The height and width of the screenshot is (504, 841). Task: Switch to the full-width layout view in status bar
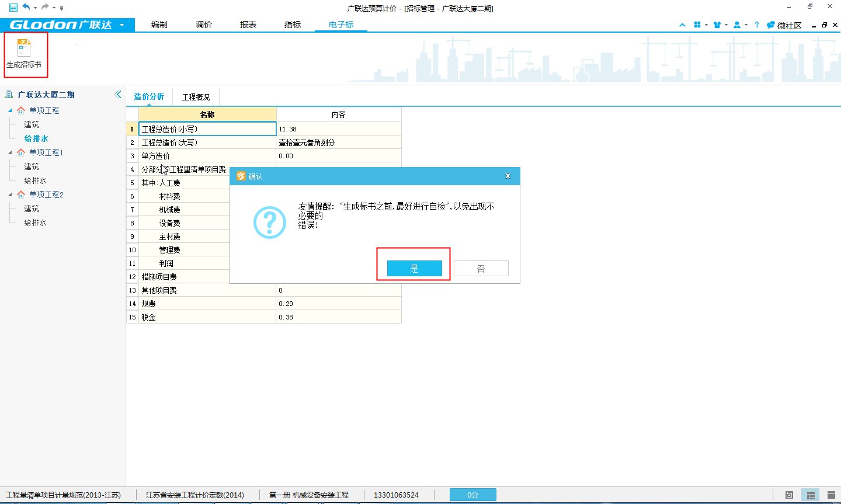pos(831,495)
